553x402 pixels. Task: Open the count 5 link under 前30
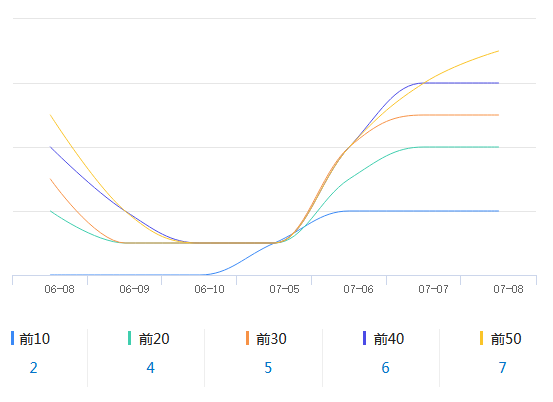pyautogui.click(x=268, y=368)
